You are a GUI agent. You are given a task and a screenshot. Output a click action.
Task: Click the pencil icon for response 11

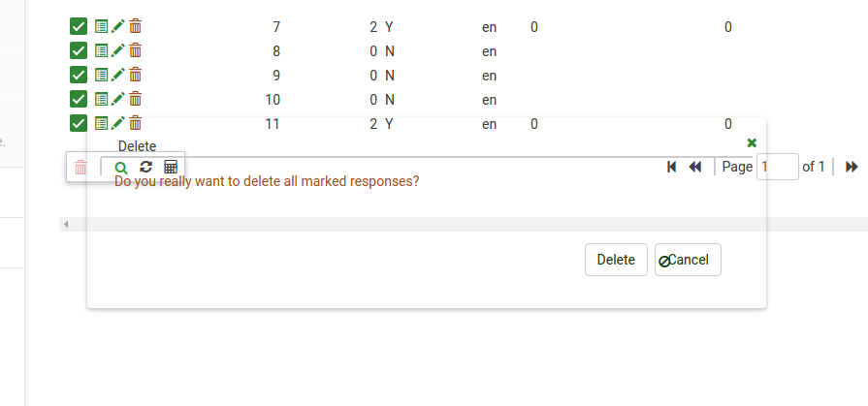coord(118,123)
